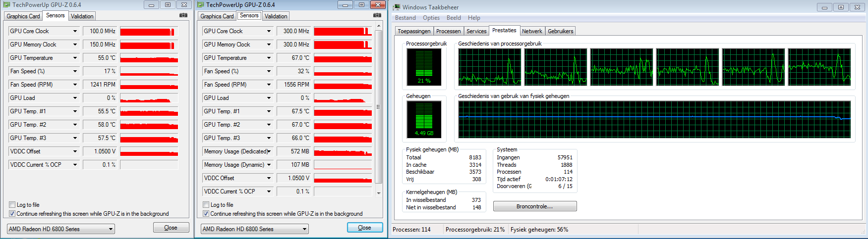Viewport: 868px width, 239px height.
Task: Click the physical memory usage history graph
Action: 654,119
